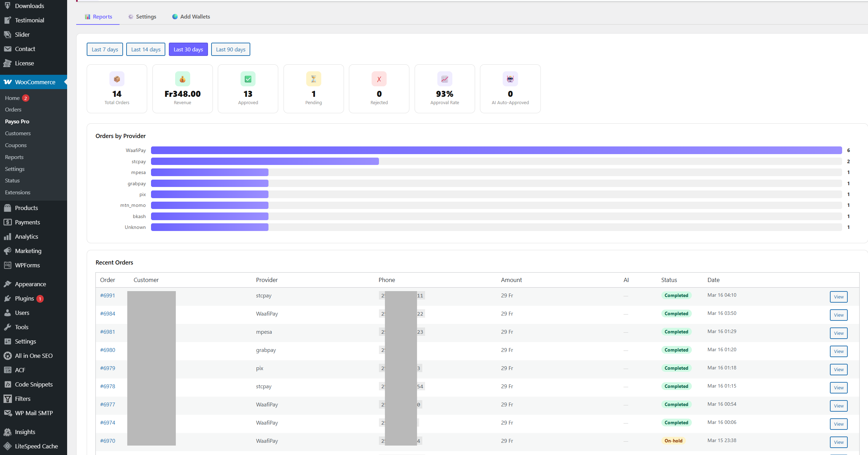Open WooCommerce Extensions submenu item

(x=17, y=193)
